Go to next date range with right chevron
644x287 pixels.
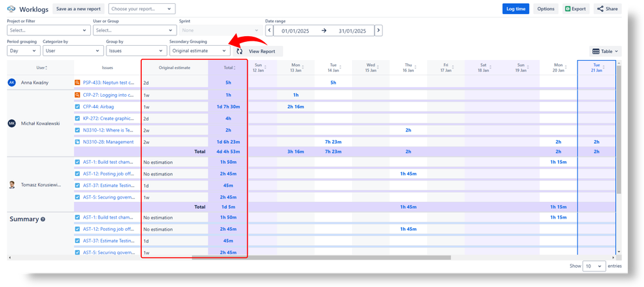(x=378, y=30)
